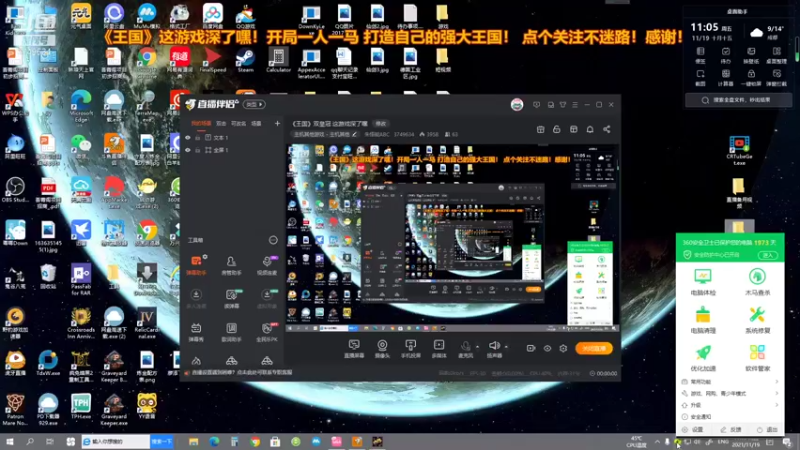Click the 进入 button in 360 panel header

(x=768, y=255)
